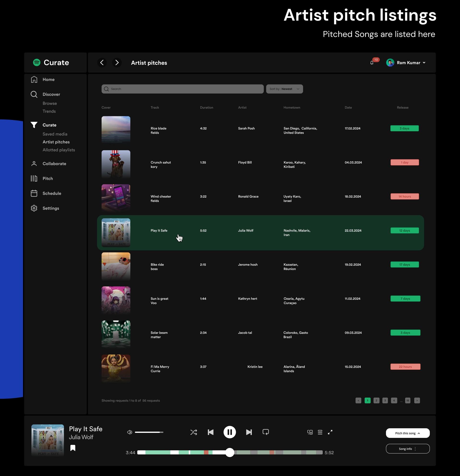
Task: Go to page 2 of requests
Action: pyautogui.click(x=376, y=400)
